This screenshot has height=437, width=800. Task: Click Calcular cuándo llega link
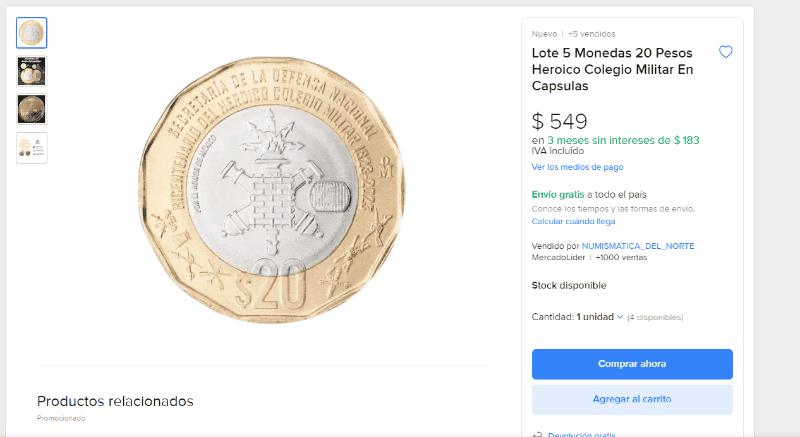574,220
